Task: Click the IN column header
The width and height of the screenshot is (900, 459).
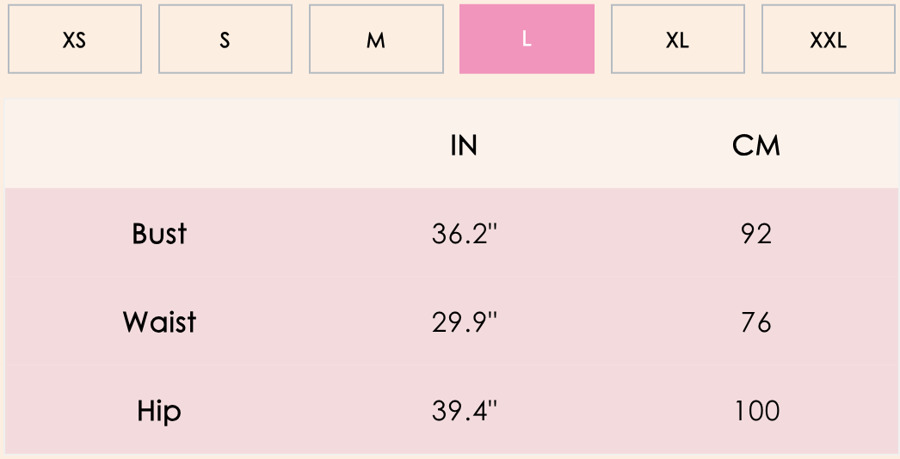Action: tap(464, 146)
